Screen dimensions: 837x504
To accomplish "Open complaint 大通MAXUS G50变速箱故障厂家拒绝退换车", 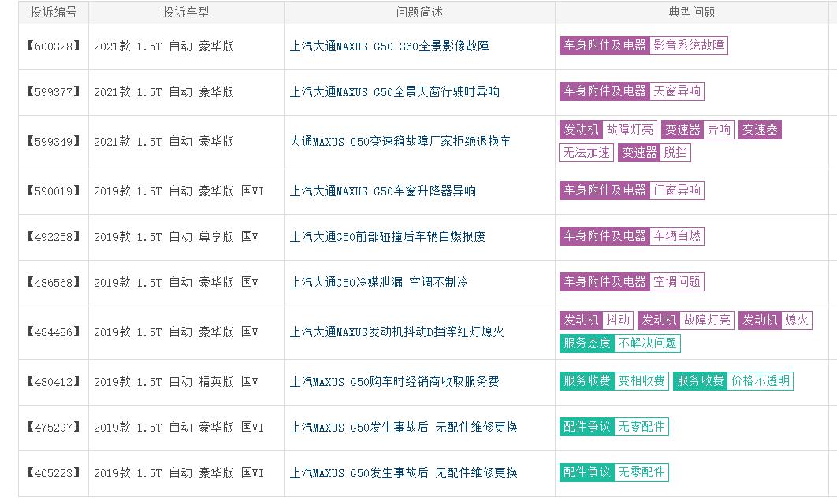I will click(x=400, y=141).
